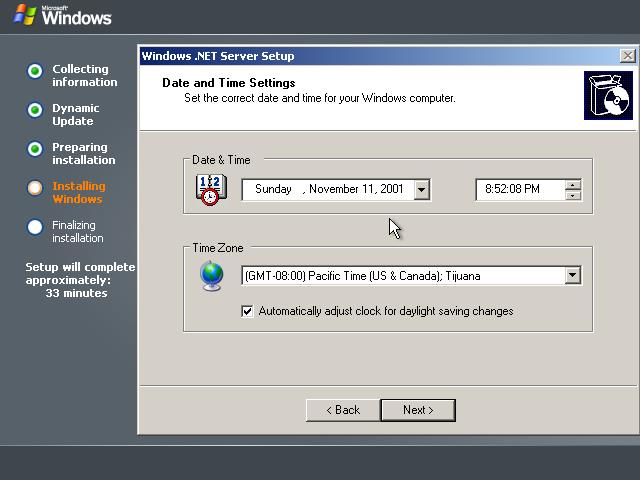Click the Dynamic Update step indicator
The height and width of the screenshot is (480, 640).
pos(35,110)
